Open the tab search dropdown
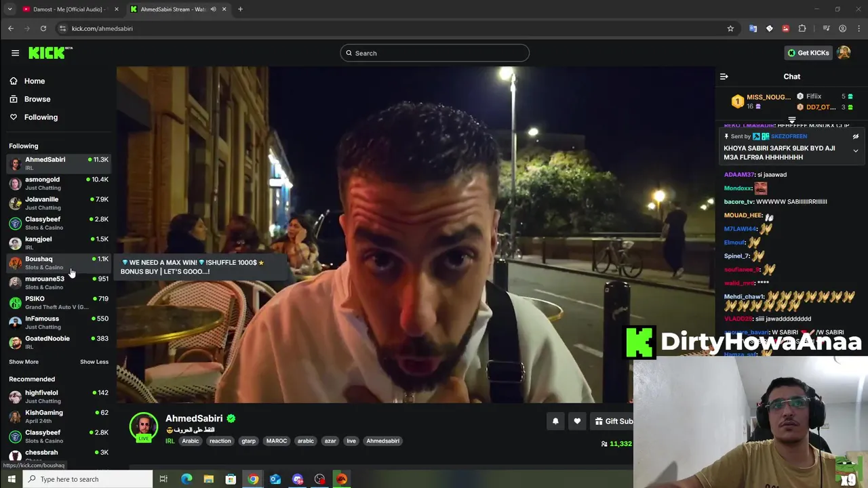868x488 pixels. point(9,9)
